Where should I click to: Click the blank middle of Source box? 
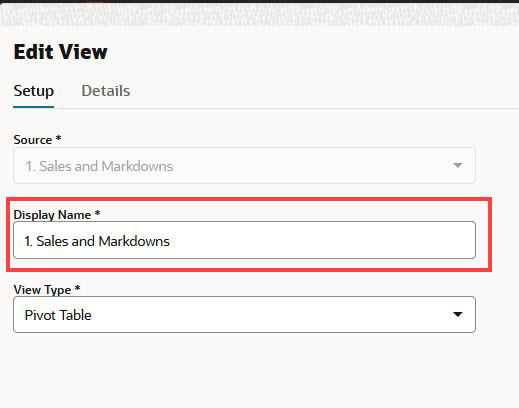point(310,166)
